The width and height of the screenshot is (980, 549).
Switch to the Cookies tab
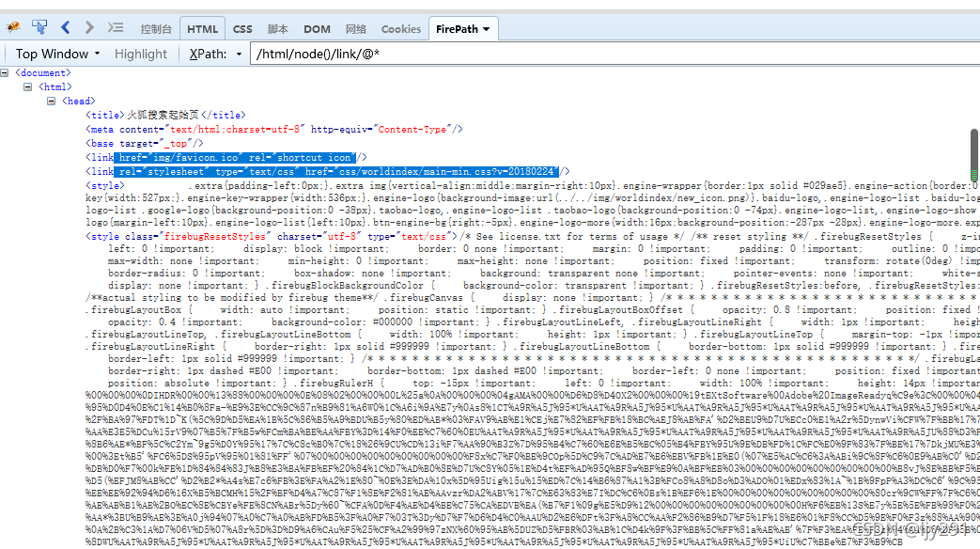400,29
